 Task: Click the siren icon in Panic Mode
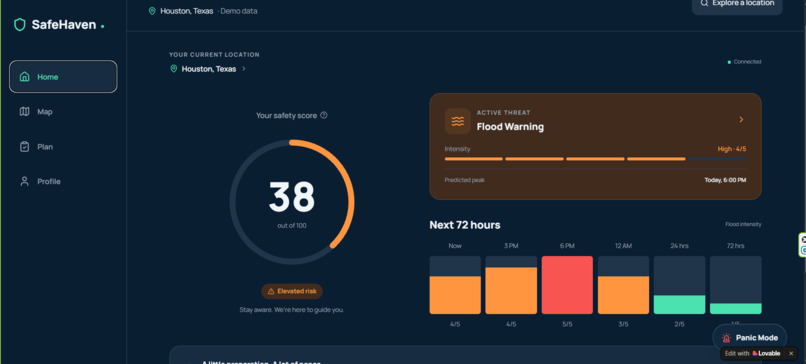tap(726, 338)
